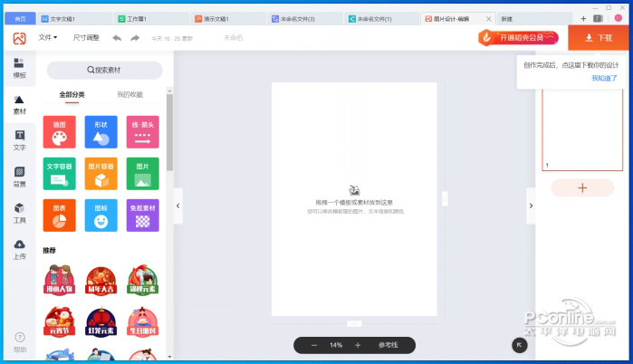This screenshot has width=633, height=364.
Task: Collapse the right pages panel arrow
Action: 531,206
